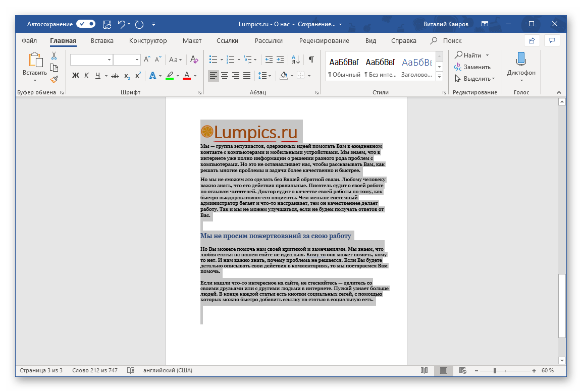Click the red font color swatch
Screen dimensions: 582x392
click(186, 76)
